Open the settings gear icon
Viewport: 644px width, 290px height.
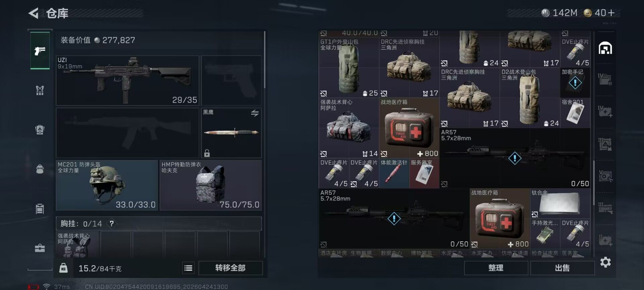605,262
